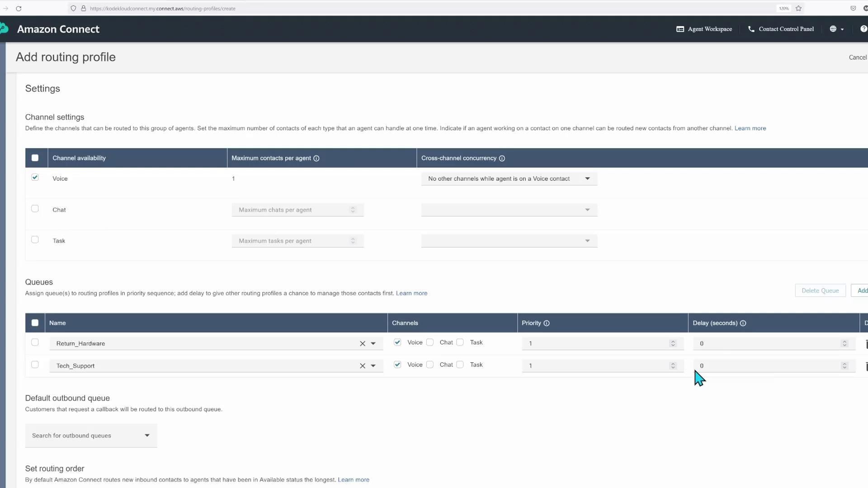Click the Priority column info icon

click(x=547, y=323)
